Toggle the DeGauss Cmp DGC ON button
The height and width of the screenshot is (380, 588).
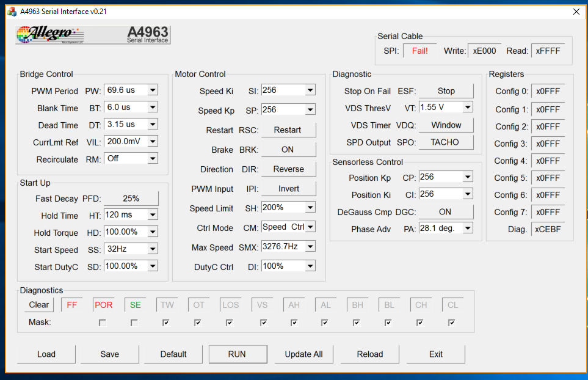point(446,212)
